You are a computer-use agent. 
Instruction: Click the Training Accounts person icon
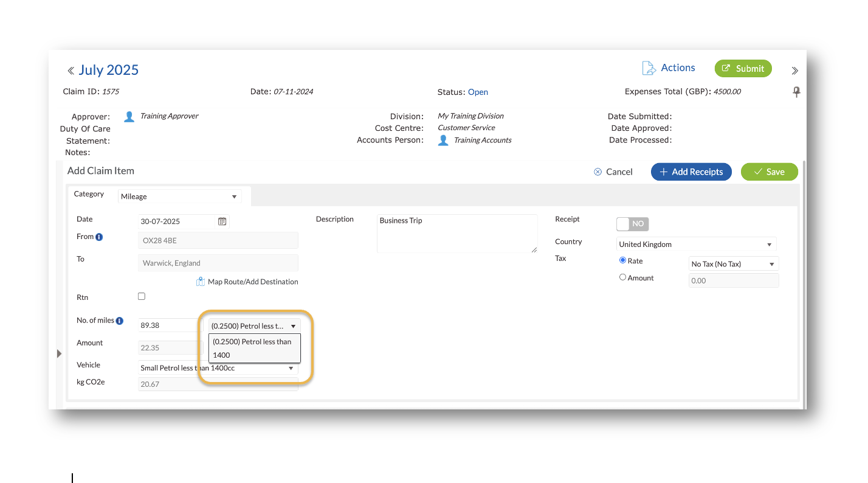click(x=443, y=141)
